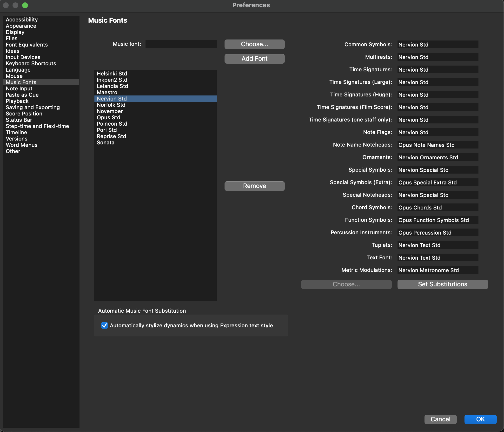
Task: Select Score Position in sidebar
Action: [x=41, y=114]
